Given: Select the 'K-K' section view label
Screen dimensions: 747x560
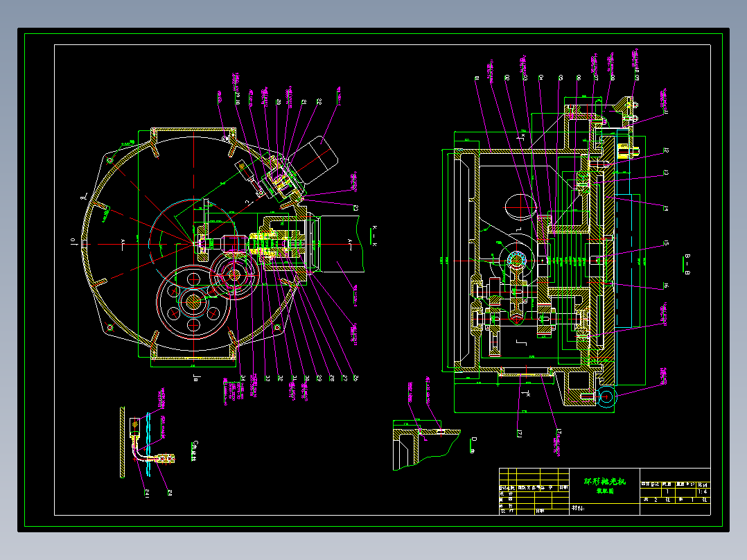Looking at the screenshot, I should pos(374,236).
